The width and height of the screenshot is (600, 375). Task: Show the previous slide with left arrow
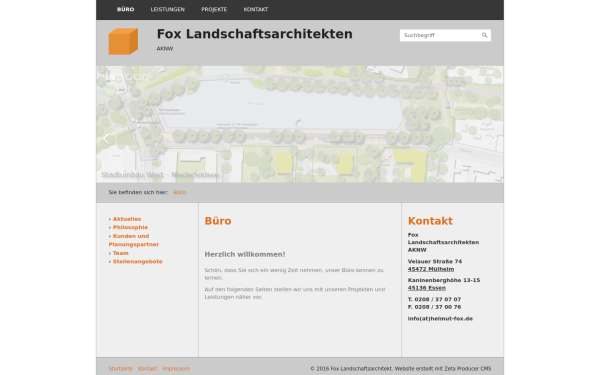(106, 138)
